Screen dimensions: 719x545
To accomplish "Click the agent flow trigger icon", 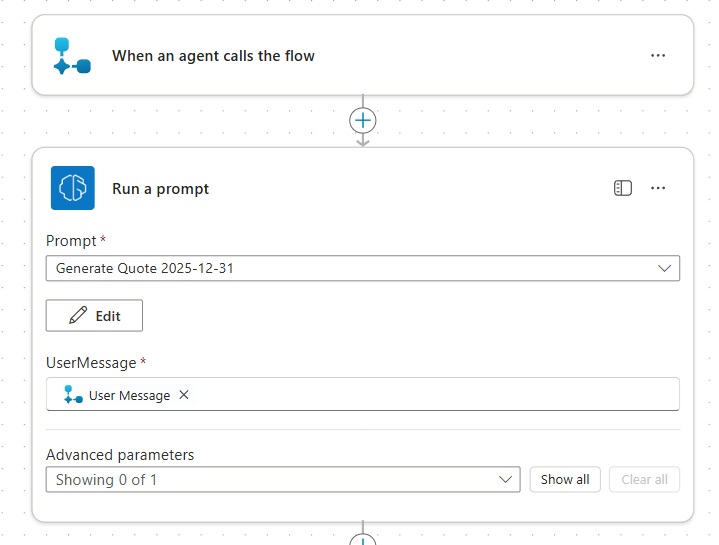I will [72, 56].
